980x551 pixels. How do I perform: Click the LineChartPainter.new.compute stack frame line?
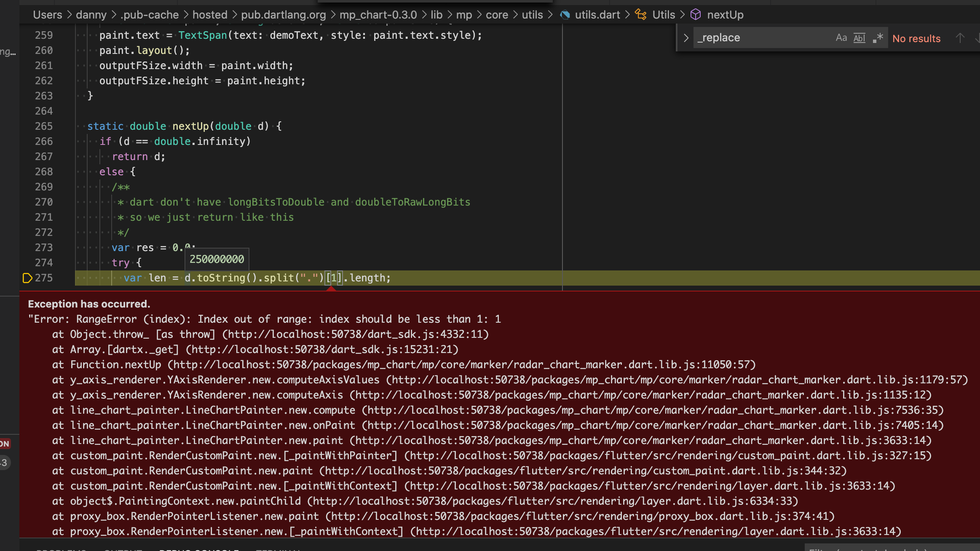[x=498, y=410]
